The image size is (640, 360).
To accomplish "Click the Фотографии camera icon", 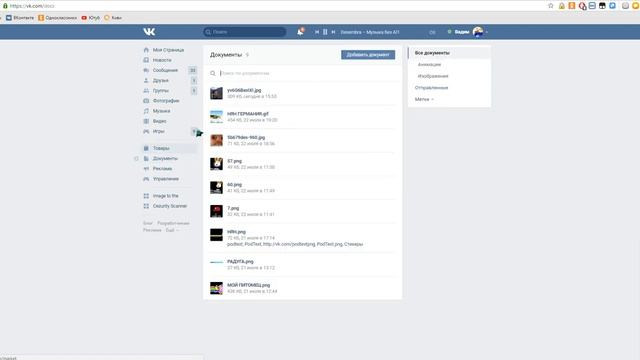I will tap(146, 101).
